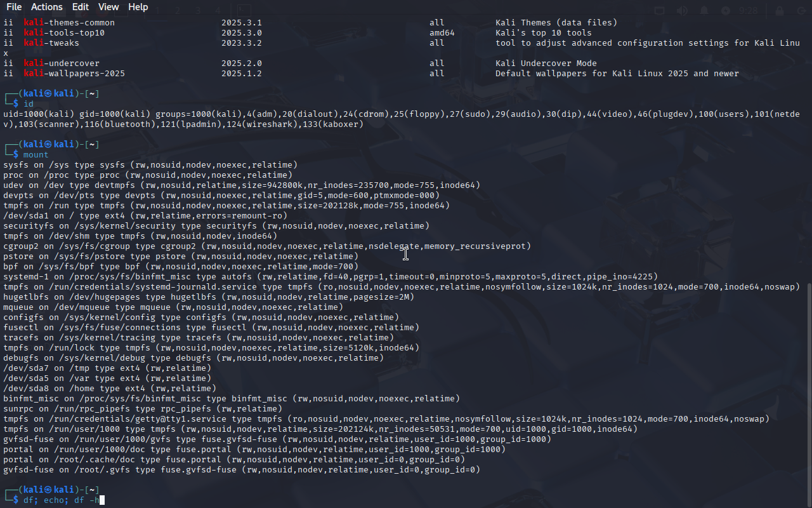Click the 'mount' command after the prompt
The width and height of the screenshot is (812, 508).
point(36,155)
